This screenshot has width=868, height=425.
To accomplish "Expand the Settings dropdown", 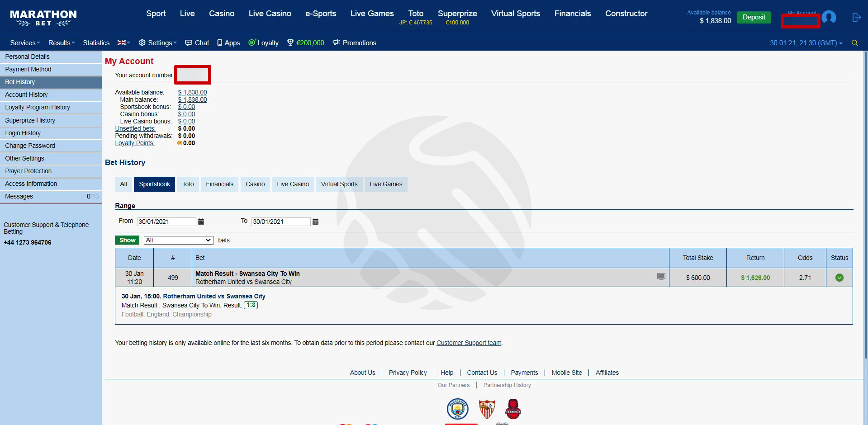I will coord(157,43).
